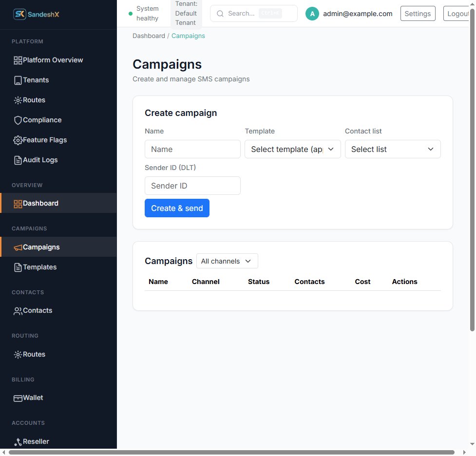Click the Create & send button
The height and width of the screenshot is (456, 476).
tap(177, 208)
